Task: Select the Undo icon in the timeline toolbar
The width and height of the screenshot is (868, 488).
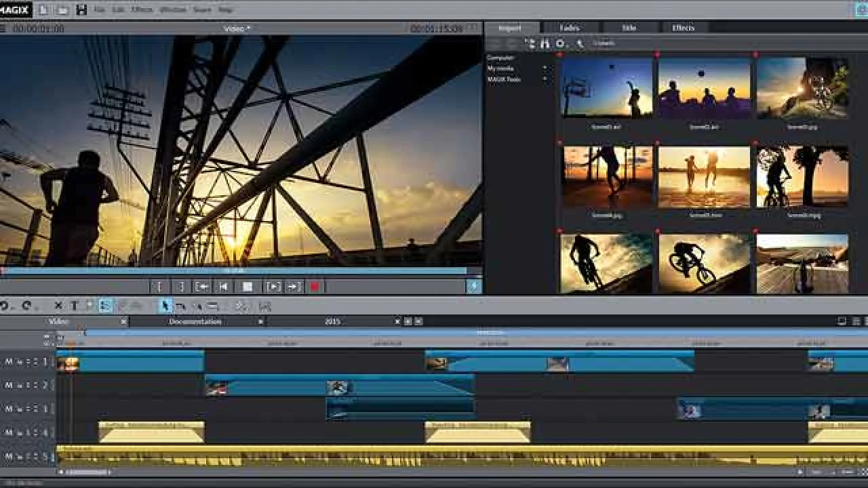Action: pyautogui.click(x=5, y=305)
